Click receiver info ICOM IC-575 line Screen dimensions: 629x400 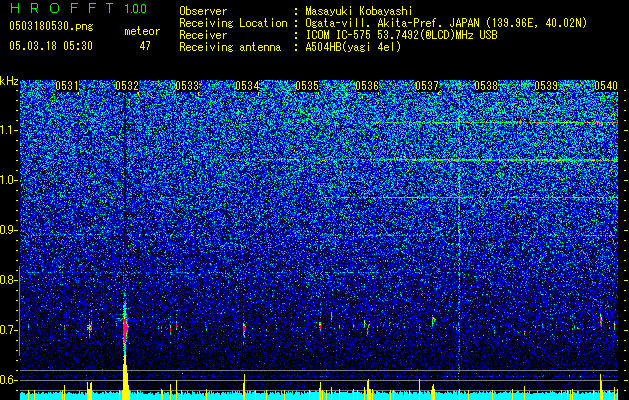[x=401, y=35]
